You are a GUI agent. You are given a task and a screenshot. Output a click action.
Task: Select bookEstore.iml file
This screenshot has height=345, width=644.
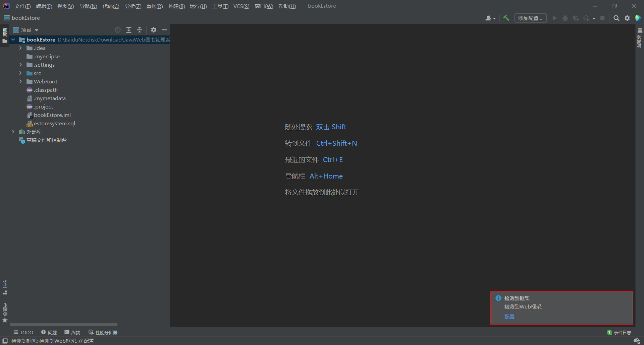(x=52, y=115)
